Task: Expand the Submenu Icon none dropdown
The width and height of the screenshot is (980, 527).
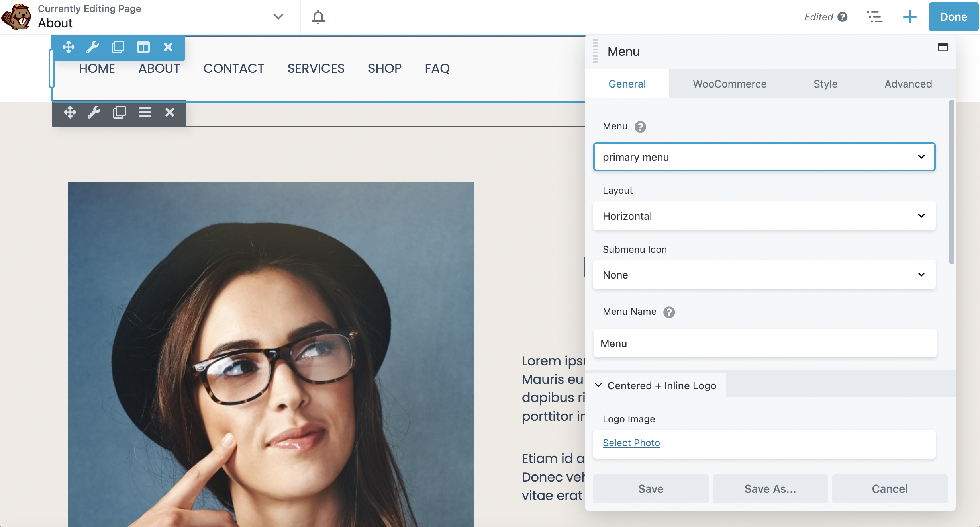Action: click(x=764, y=274)
